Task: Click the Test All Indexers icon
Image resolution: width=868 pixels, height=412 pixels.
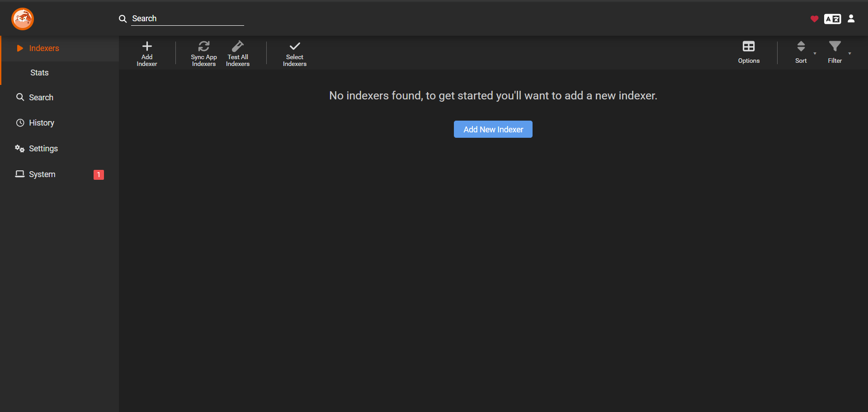Action: pyautogui.click(x=238, y=47)
